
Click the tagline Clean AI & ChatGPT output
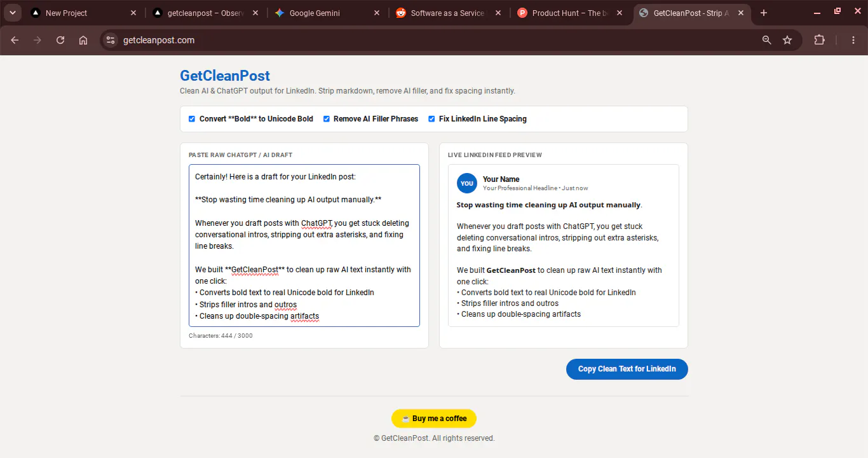tap(348, 91)
